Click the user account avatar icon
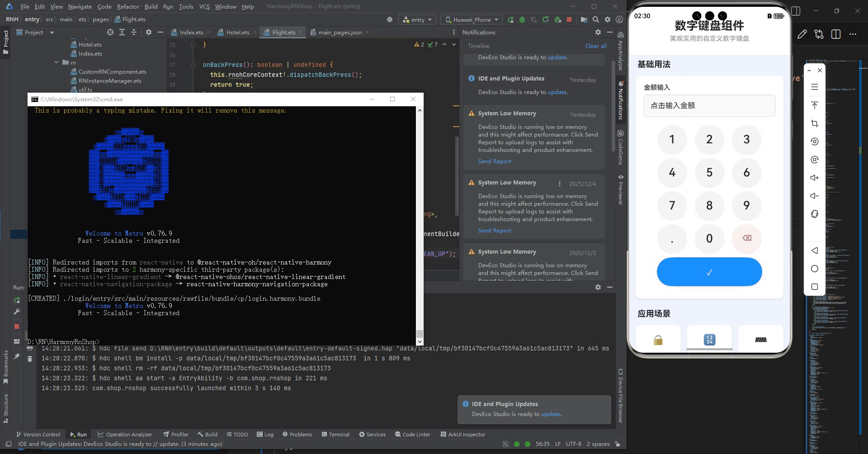The height and width of the screenshot is (454, 868). click(619, 19)
